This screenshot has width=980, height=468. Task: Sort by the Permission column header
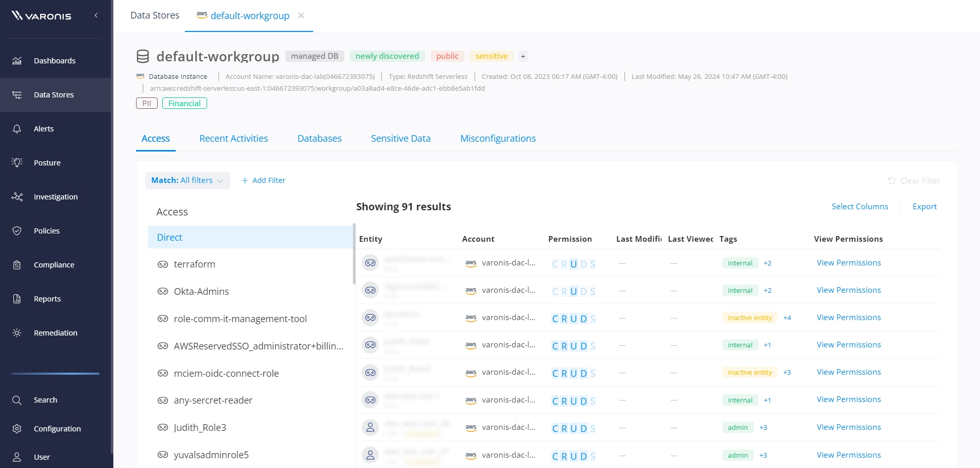(570, 239)
